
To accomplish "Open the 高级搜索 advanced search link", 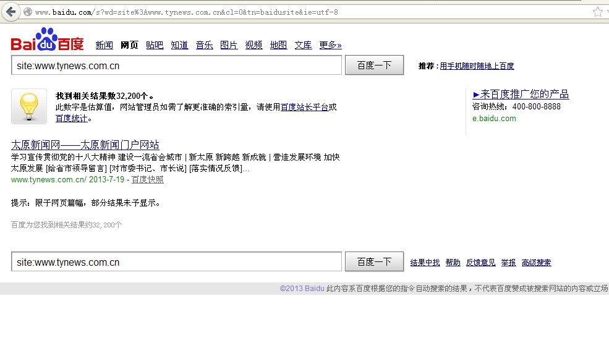I will coord(537,263).
